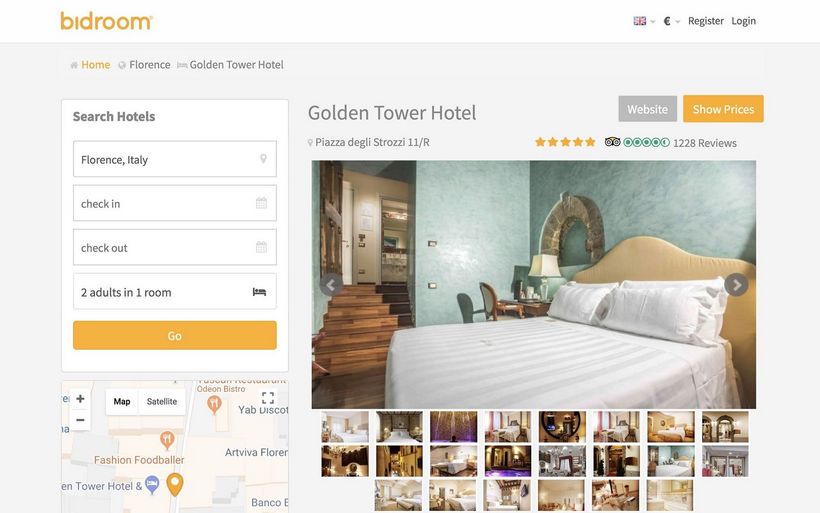820x513 pixels.
Task: Click the bidroom logo
Action: [x=106, y=21]
